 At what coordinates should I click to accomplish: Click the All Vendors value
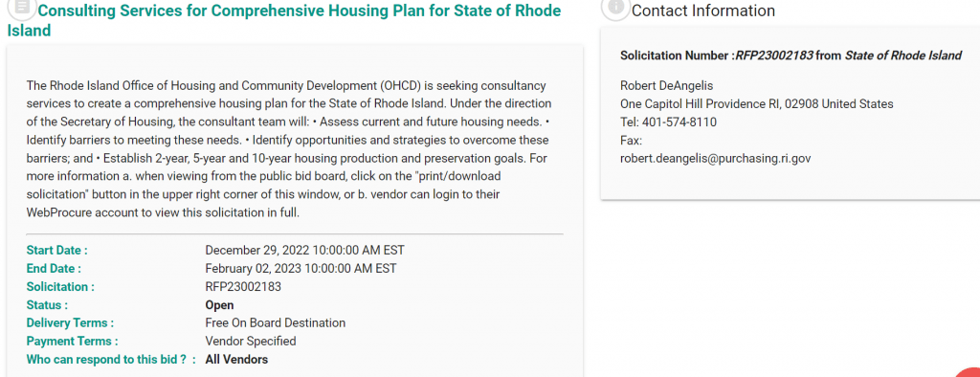236,360
